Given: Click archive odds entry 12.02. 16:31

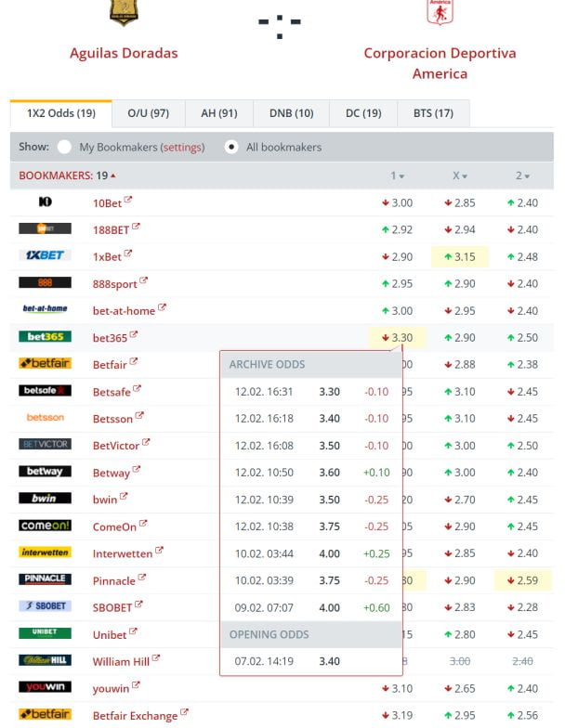Looking at the screenshot, I should [310, 392].
